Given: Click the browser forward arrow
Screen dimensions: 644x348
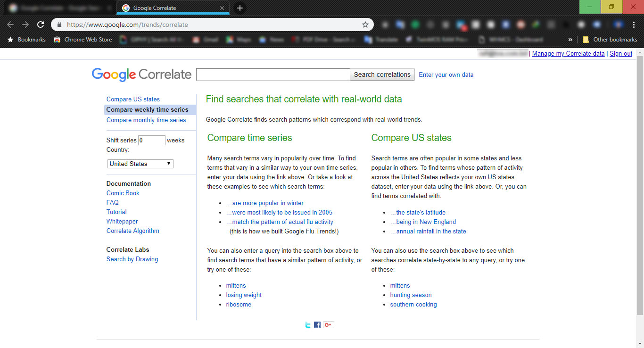Looking at the screenshot, I should pyautogui.click(x=25, y=25).
